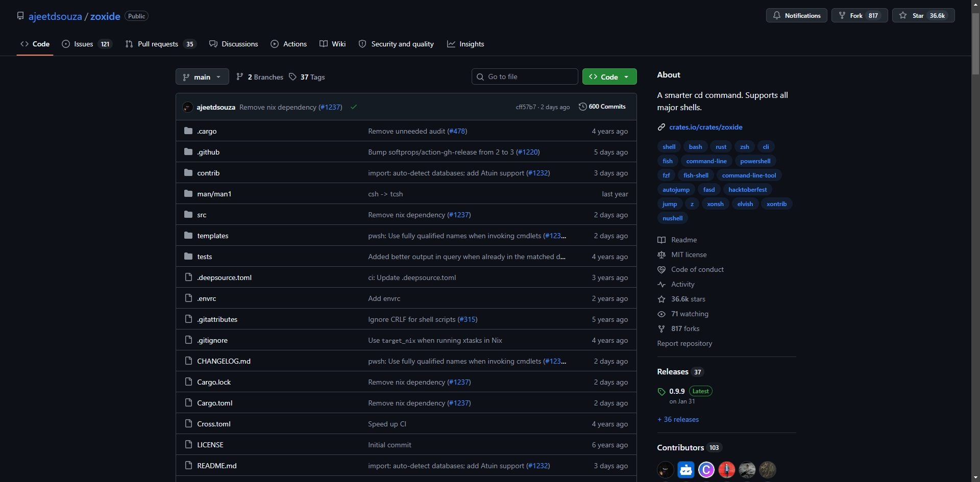The height and width of the screenshot is (482, 980).
Task: Click the Cargo.toml file icon
Action: coord(188,402)
